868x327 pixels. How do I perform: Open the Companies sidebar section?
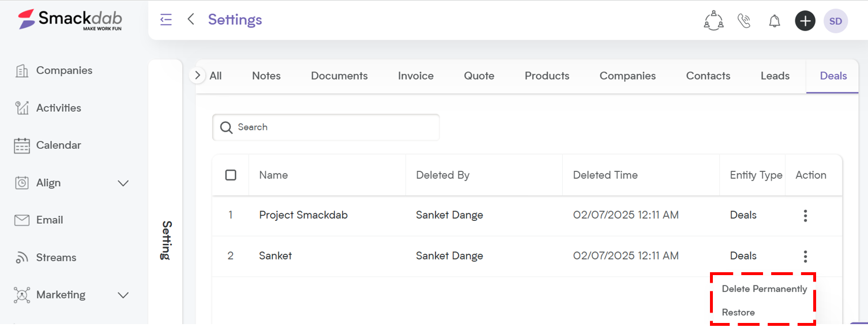54,70
